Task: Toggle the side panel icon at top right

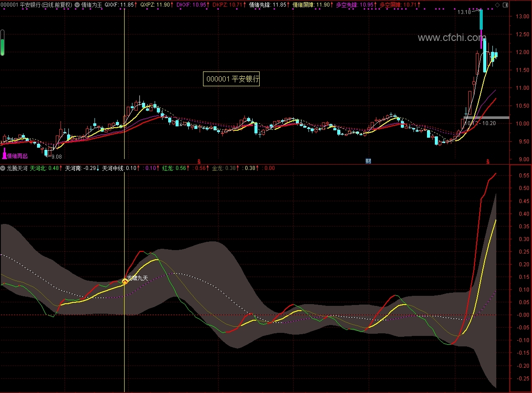Action: [x=505, y=5]
